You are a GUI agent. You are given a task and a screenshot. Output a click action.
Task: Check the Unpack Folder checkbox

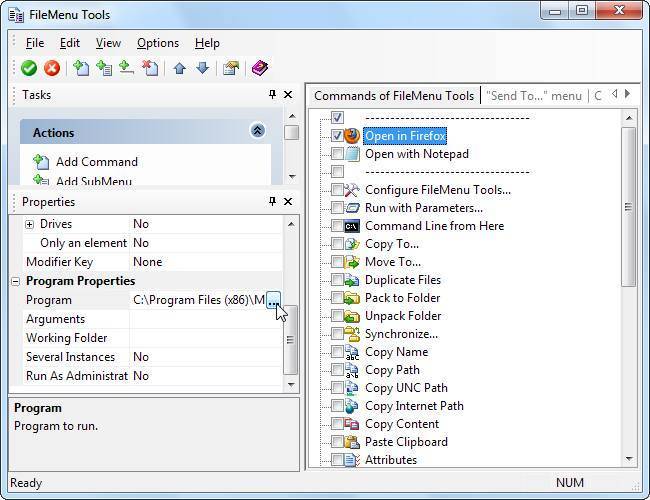(x=337, y=316)
